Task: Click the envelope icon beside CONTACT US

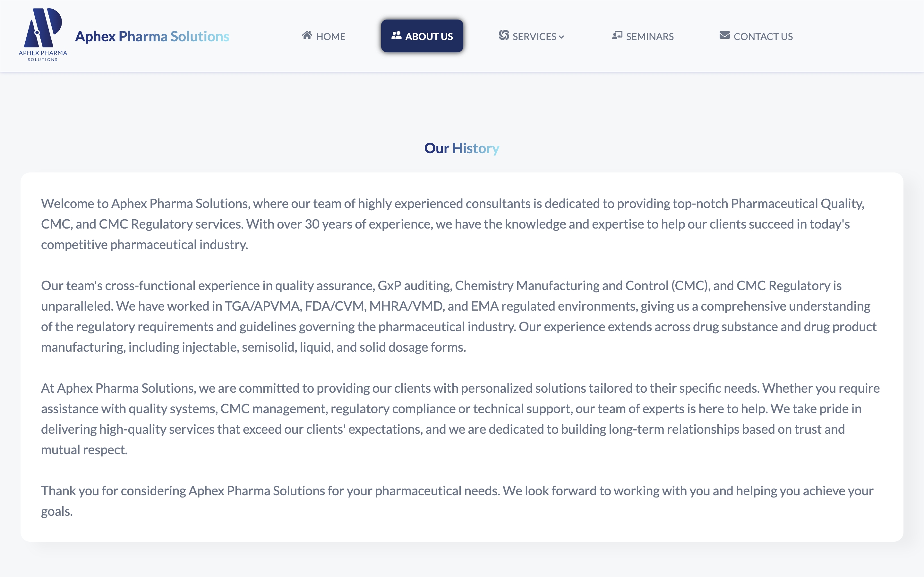Action: [724, 36]
